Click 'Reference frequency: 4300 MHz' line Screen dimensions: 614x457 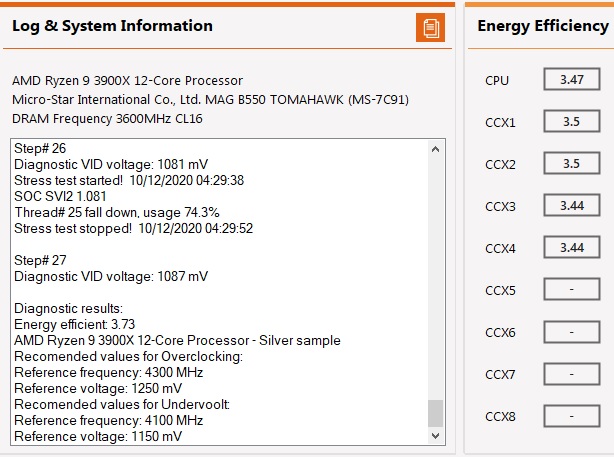(x=108, y=372)
